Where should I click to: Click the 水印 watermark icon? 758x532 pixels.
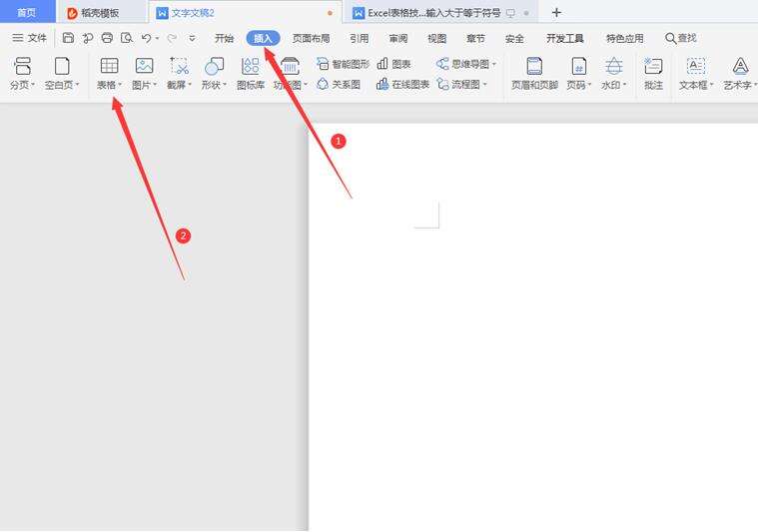pyautogui.click(x=614, y=66)
